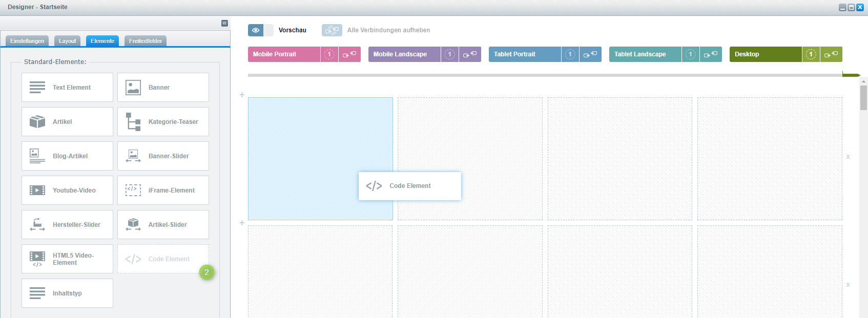Select the Tablet Landscape viewport
868x318 pixels.
(645, 54)
